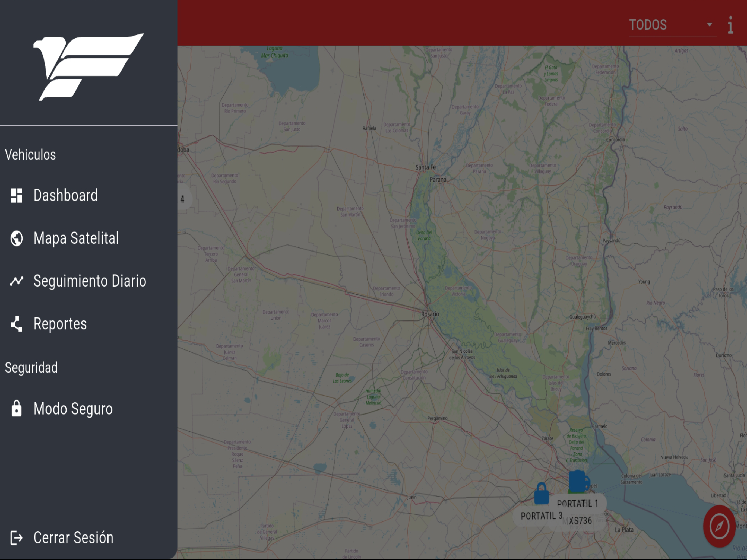Click the Dashboard grid icon
This screenshot has width=747, height=560.
click(17, 195)
